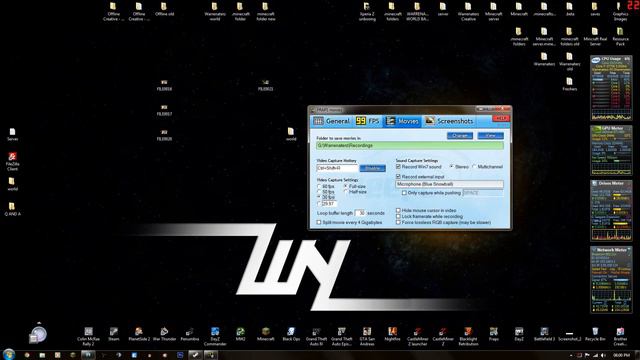Click the red Help button in Fraps
Viewport: 640px width, 360px height.
click(500, 118)
